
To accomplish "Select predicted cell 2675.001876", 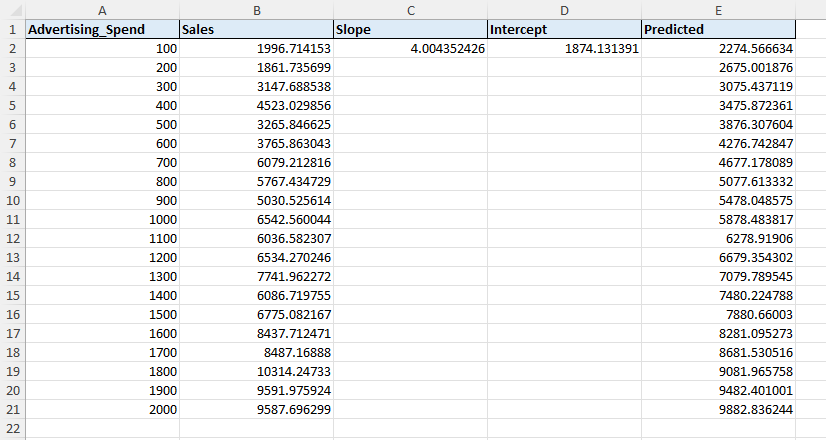I will [x=719, y=67].
